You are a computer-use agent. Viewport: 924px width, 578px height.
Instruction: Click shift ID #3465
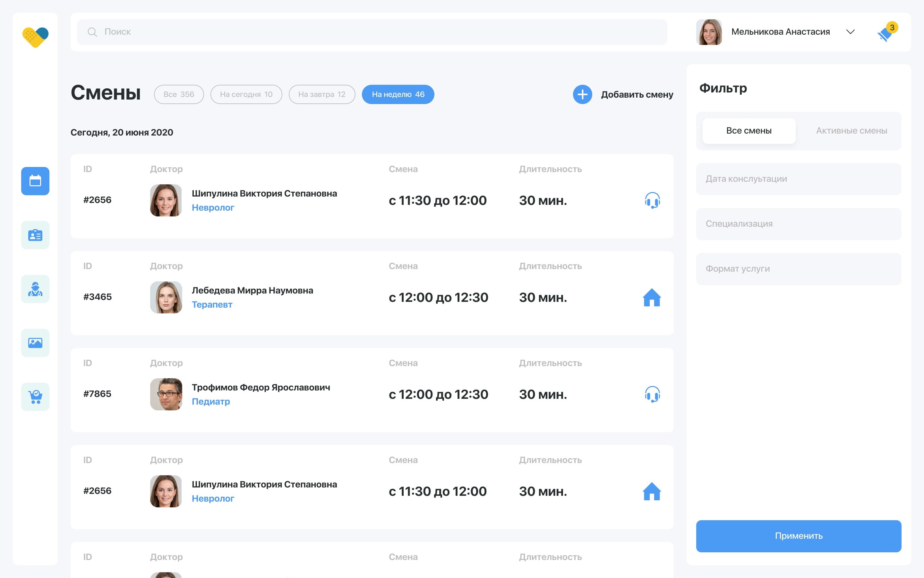point(97,297)
